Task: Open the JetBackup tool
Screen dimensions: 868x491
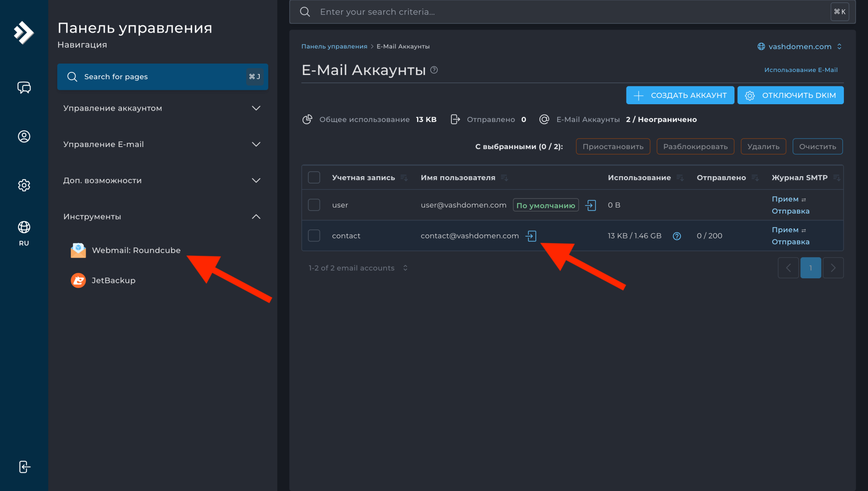Action: (x=114, y=280)
